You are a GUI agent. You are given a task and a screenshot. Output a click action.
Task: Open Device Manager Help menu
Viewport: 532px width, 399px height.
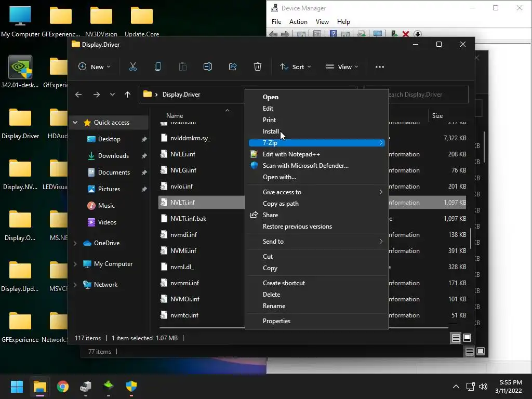click(x=343, y=22)
